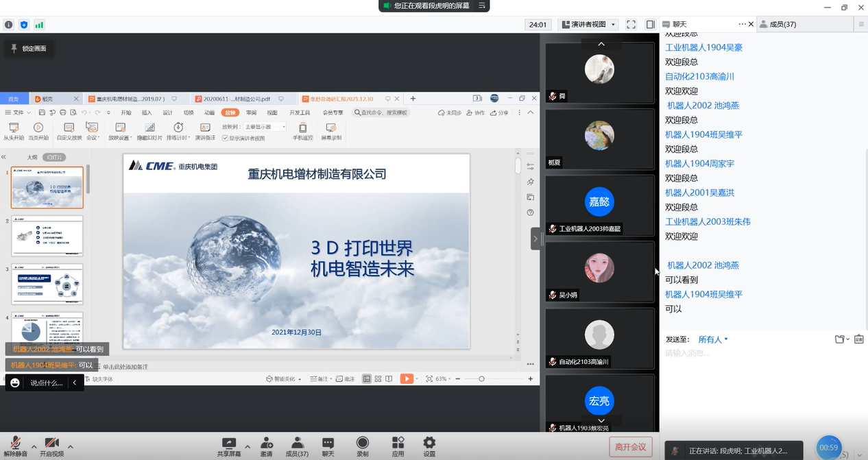868x460 pixels.
Task: Click WPS 分享 share button
Action: [499, 112]
